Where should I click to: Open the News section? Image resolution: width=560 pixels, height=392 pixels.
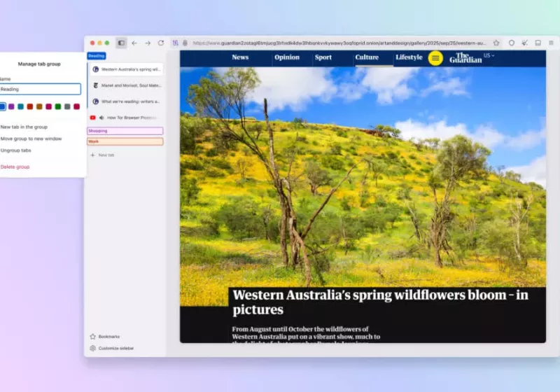pyautogui.click(x=240, y=57)
